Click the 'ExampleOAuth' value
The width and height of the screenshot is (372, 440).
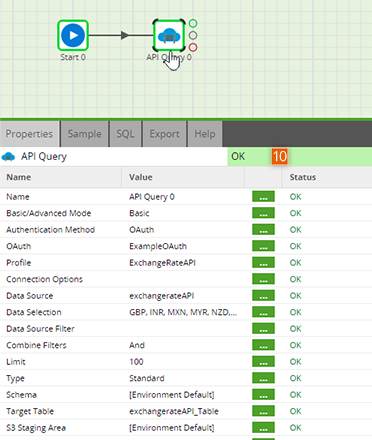pyautogui.click(x=158, y=246)
